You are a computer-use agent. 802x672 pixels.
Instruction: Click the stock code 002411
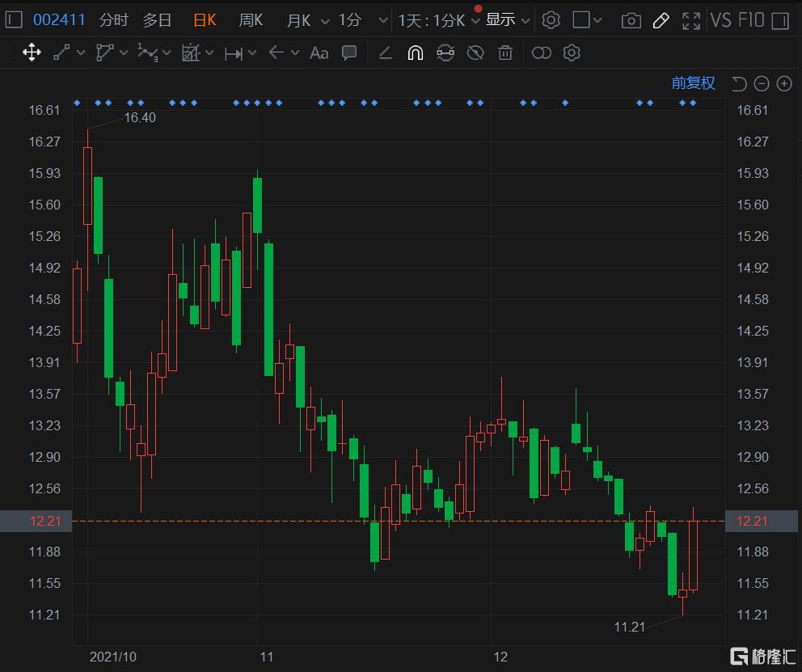[59, 20]
